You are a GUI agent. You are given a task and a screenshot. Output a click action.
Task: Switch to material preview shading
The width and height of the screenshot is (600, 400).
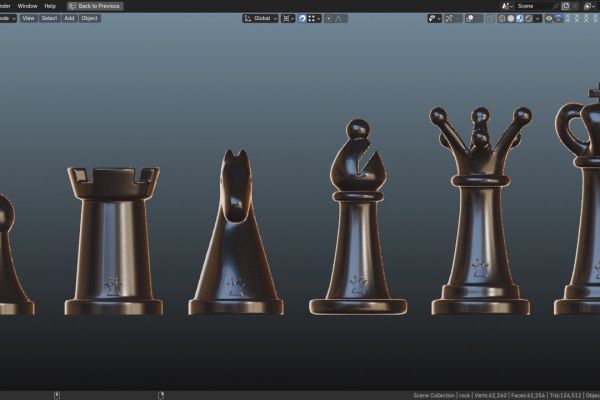(x=520, y=18)
